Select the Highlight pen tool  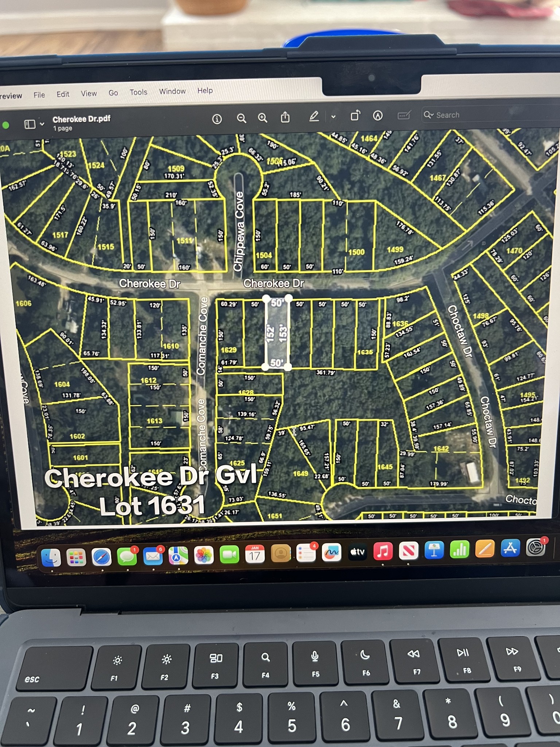[x=314, y=117]
